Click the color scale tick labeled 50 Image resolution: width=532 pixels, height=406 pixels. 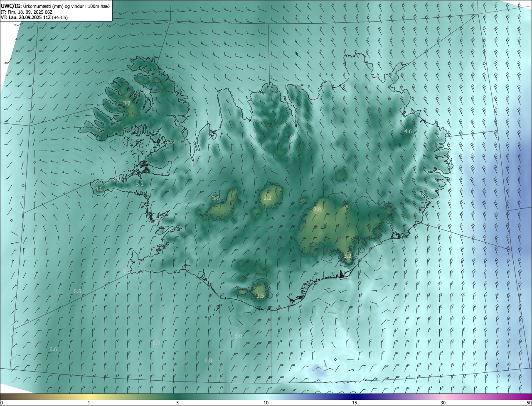click(529, 403)
